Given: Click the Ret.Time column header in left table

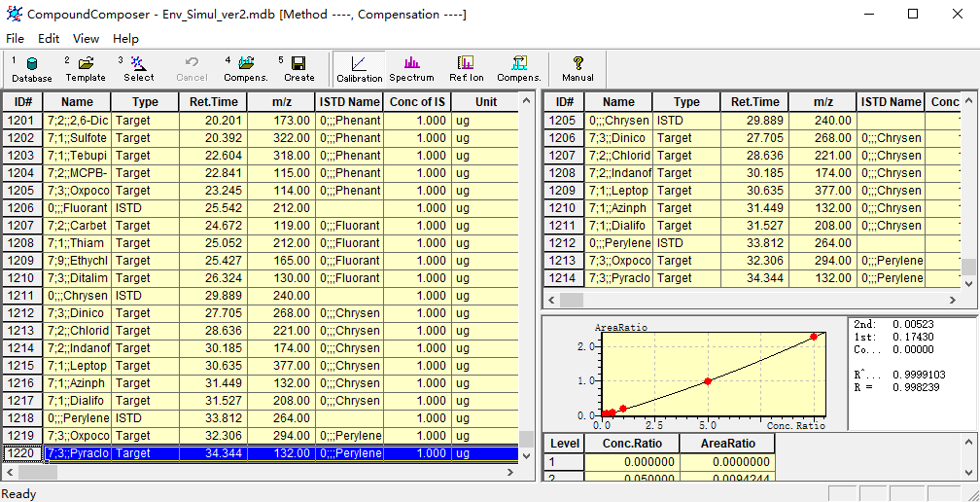Looking at the screenshot, I should (213, 102).
